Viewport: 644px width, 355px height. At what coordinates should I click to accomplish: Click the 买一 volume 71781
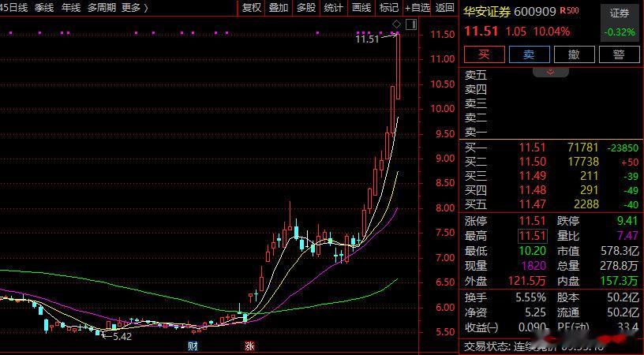[x=582, y=148]
